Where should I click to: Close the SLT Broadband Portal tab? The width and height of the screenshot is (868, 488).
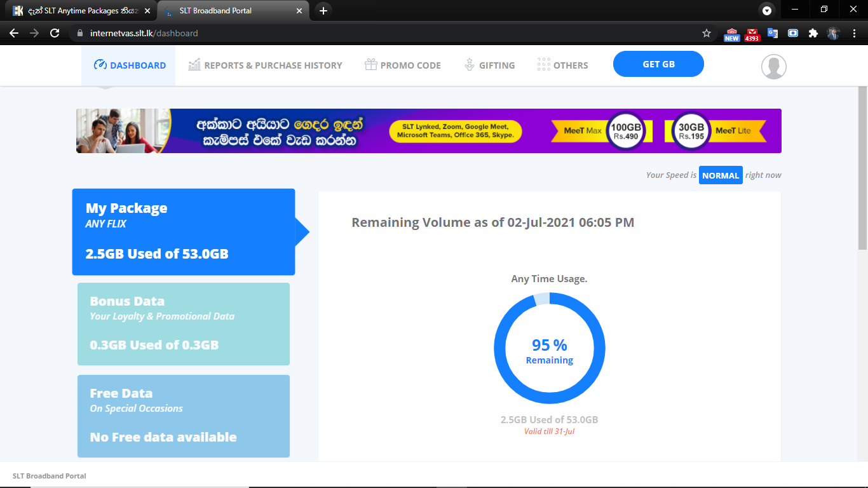point(300,11)
